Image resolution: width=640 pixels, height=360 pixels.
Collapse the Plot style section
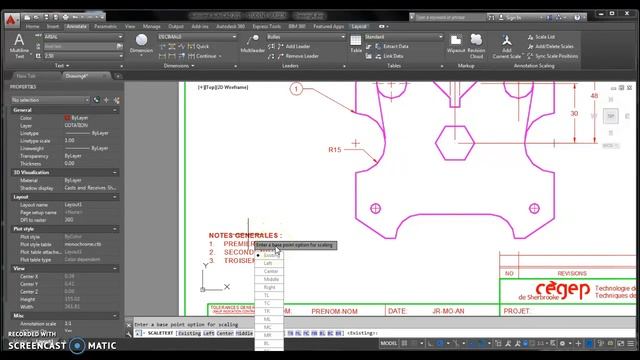(115, 229)
